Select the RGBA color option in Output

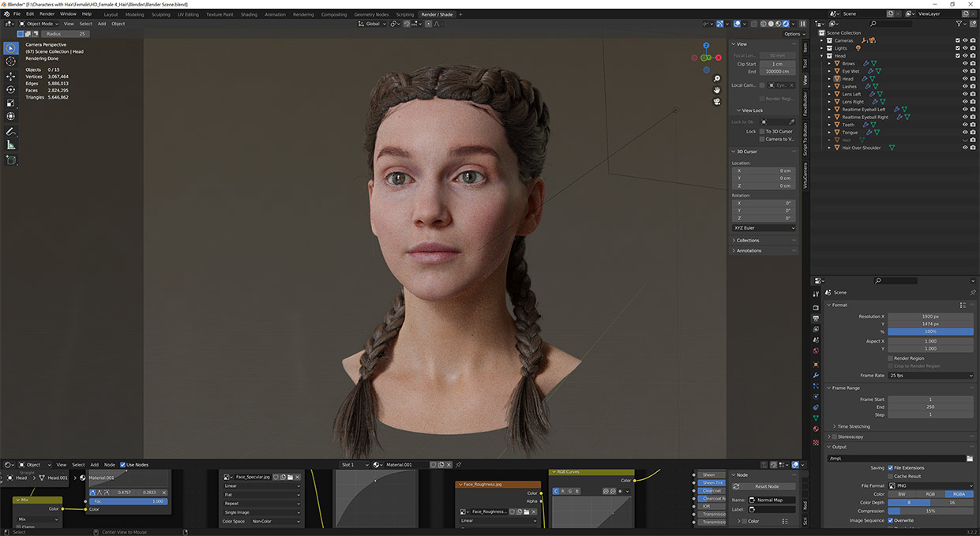(959, 493)
